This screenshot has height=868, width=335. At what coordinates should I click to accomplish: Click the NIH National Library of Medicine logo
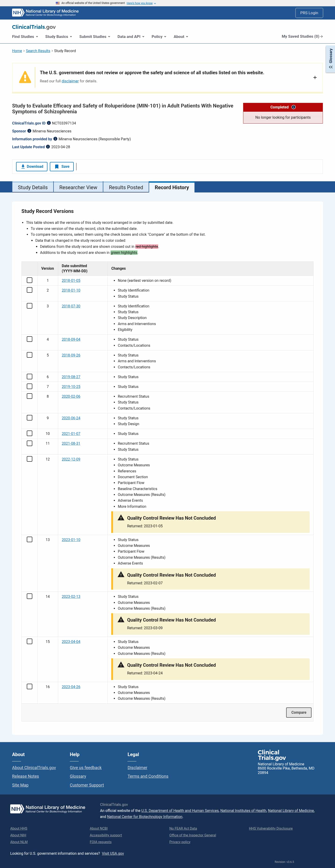pos(46,13)
